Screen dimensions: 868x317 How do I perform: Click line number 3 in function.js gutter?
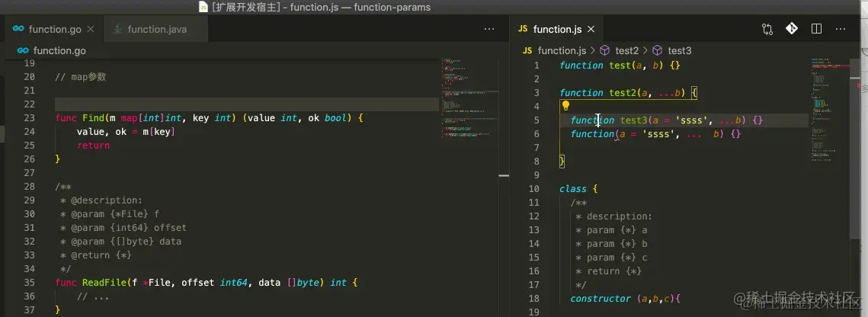pos(536,93)
